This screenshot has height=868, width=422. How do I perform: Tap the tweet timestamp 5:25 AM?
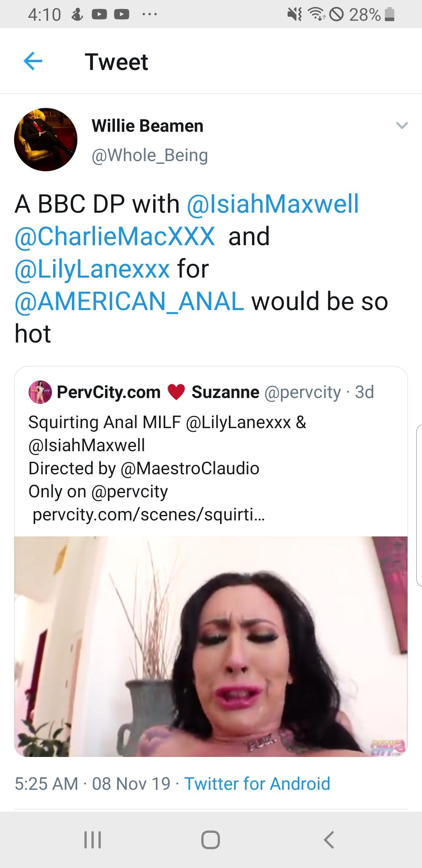click(46, 784)
